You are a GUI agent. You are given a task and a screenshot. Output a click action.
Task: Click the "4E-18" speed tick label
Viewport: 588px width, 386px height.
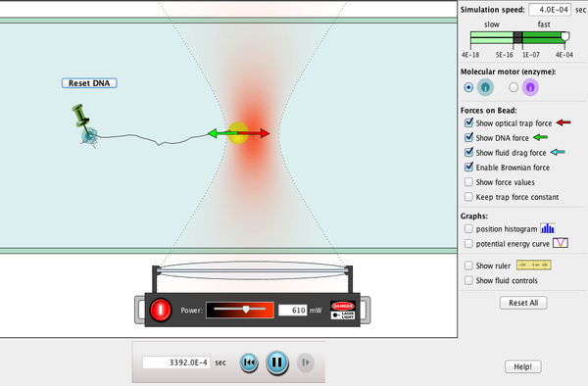(470, 55)
